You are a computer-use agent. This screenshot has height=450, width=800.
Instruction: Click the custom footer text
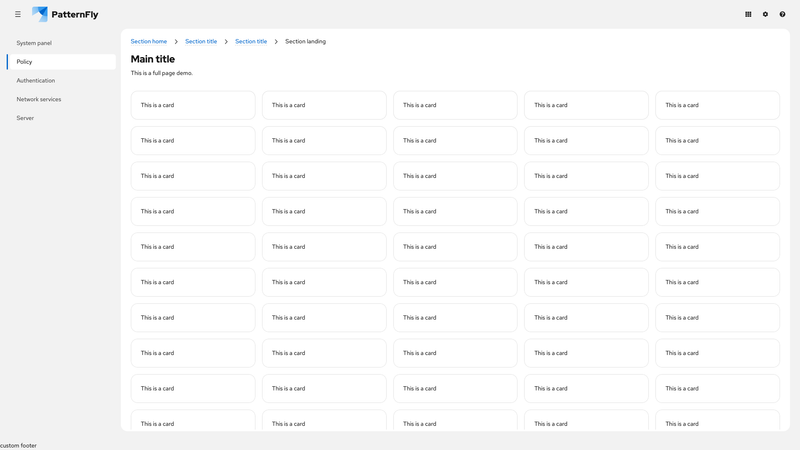[18, 445]
